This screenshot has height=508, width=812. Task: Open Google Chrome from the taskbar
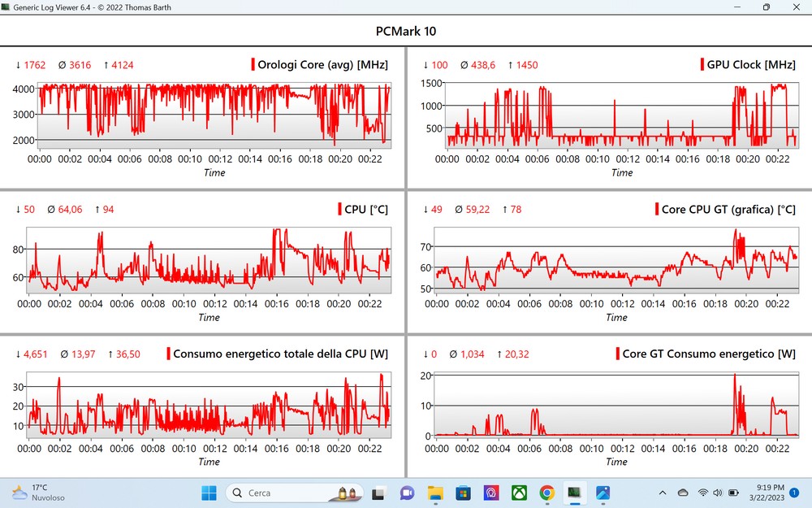pyautogui.click(x=546, y=493)
